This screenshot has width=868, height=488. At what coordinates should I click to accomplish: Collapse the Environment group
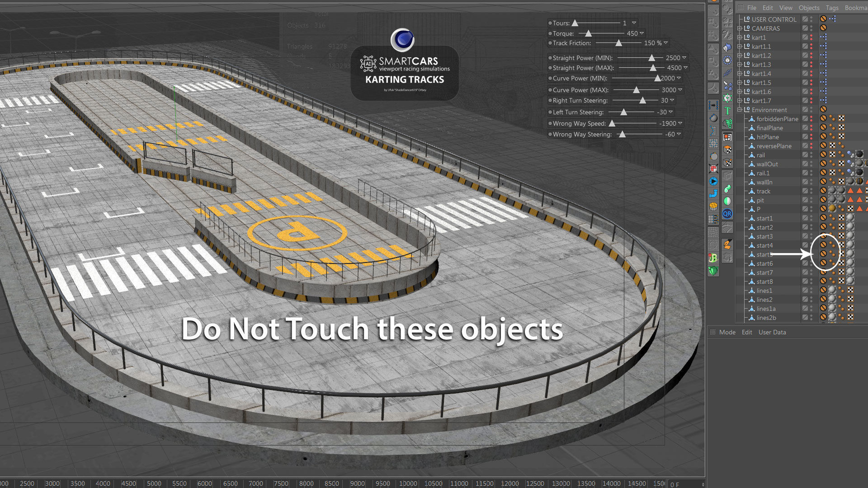[740, 110]
